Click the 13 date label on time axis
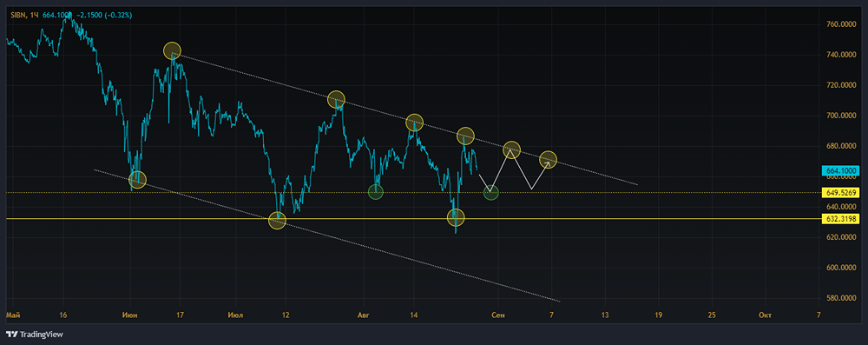This screenshot has height=345, width=868. [604, 315]
